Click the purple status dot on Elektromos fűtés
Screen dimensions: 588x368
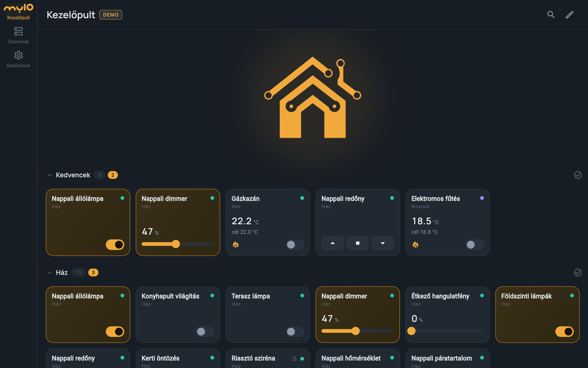(x=482, y=198)
